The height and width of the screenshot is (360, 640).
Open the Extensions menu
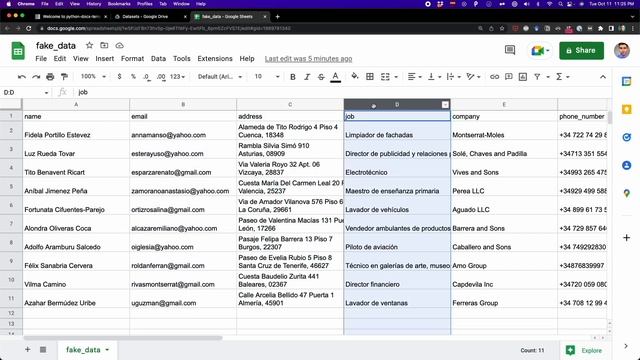coord(215,59)
